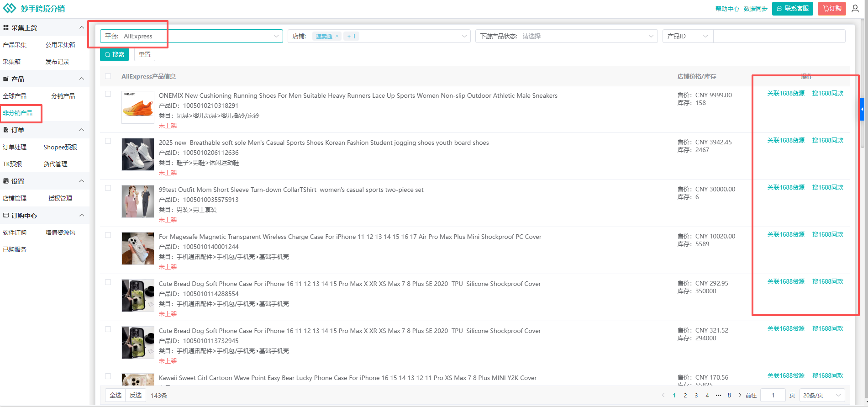Click the blue side panel expand handle
This screenshot has width=868, height=407.
(x=862, y=109)
